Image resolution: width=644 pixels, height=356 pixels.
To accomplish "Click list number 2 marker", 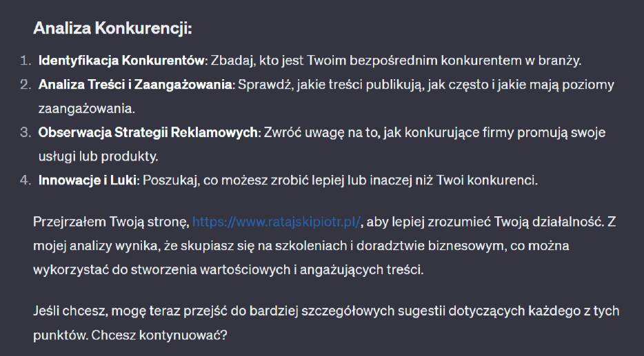I will click(x=25, y=85).
